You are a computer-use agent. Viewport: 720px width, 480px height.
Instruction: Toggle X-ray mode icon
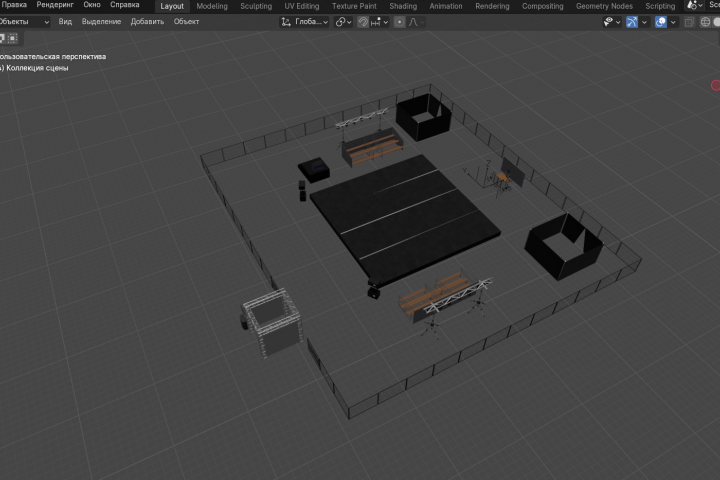point(689,22)
